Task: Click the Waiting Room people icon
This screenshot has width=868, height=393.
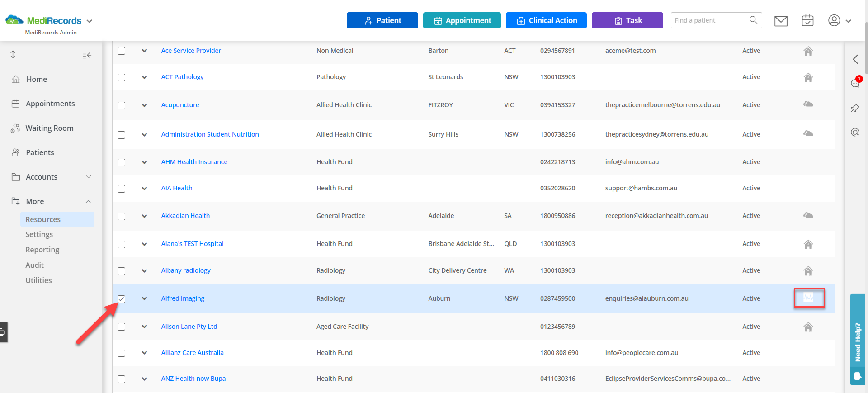Action: point(15,128)
